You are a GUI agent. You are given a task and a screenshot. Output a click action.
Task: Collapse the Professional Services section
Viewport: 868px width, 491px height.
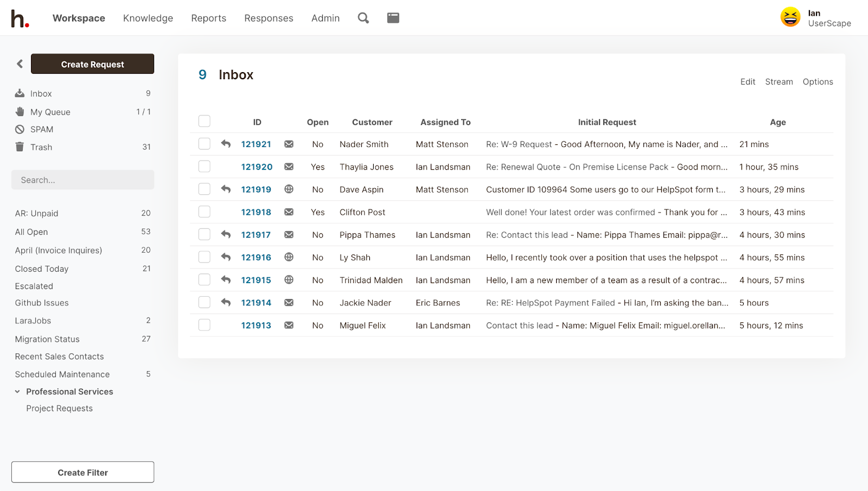[x=17, y=391]
